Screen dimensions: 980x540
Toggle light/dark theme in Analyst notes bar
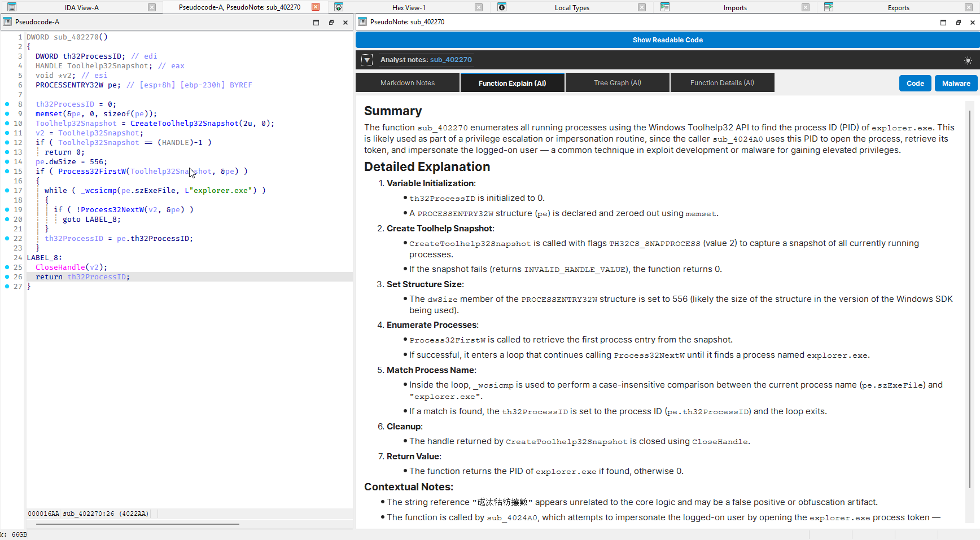(x=968, y=60)
